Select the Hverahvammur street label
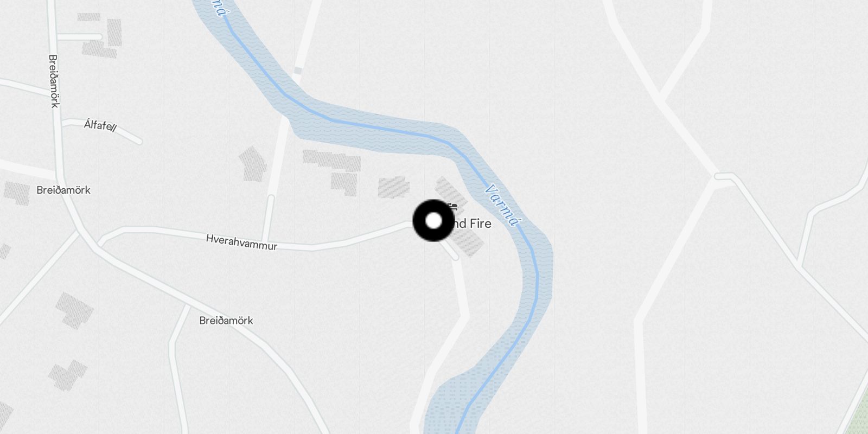Viewport: 868px width, 434px height. pyautogui.click(x=241, y=242)
